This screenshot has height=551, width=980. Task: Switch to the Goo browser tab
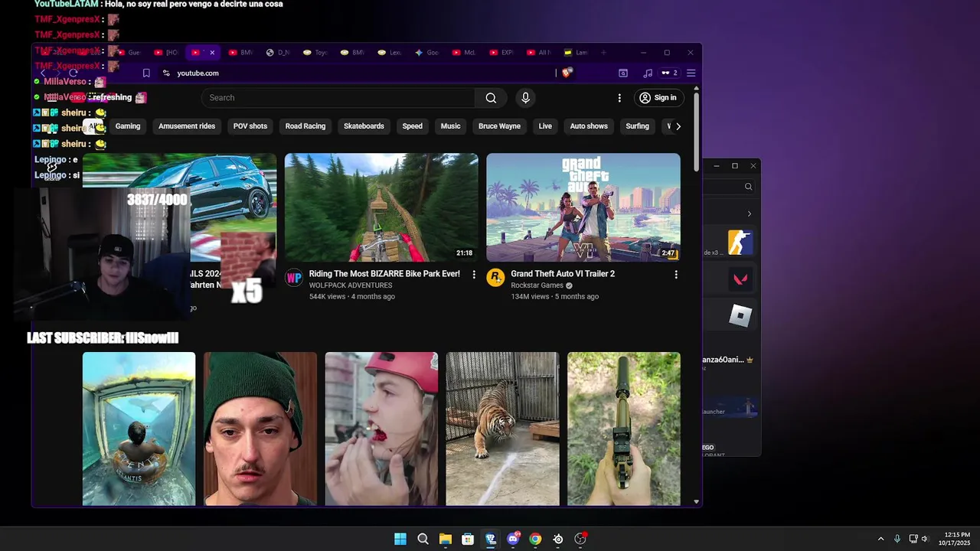point(427,53)
